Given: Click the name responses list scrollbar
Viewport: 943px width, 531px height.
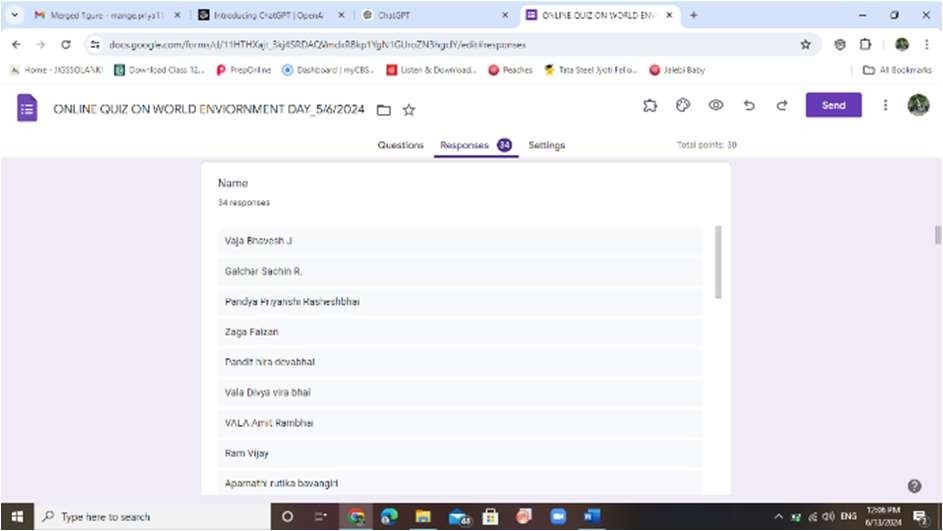Looking at the screenshot, I should click(718, 262).
